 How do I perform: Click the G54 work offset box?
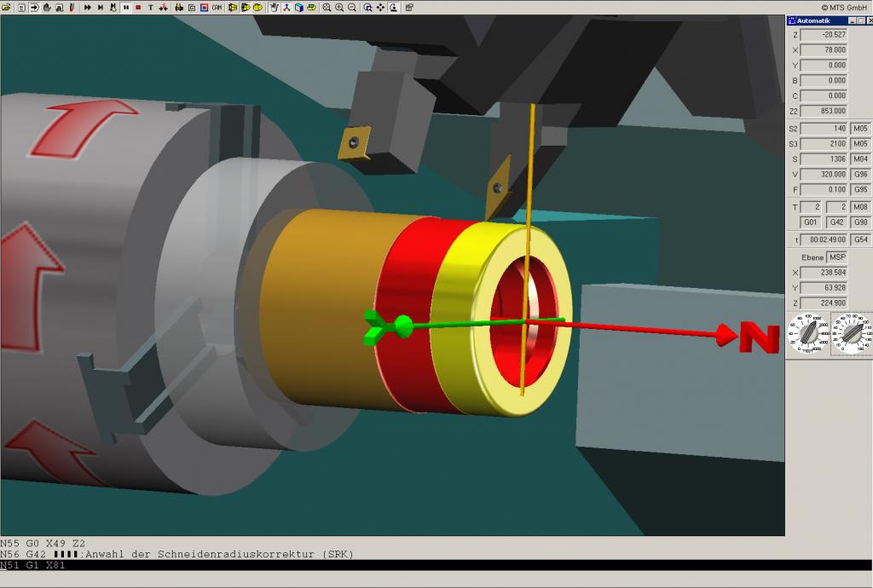click(860, 239)
